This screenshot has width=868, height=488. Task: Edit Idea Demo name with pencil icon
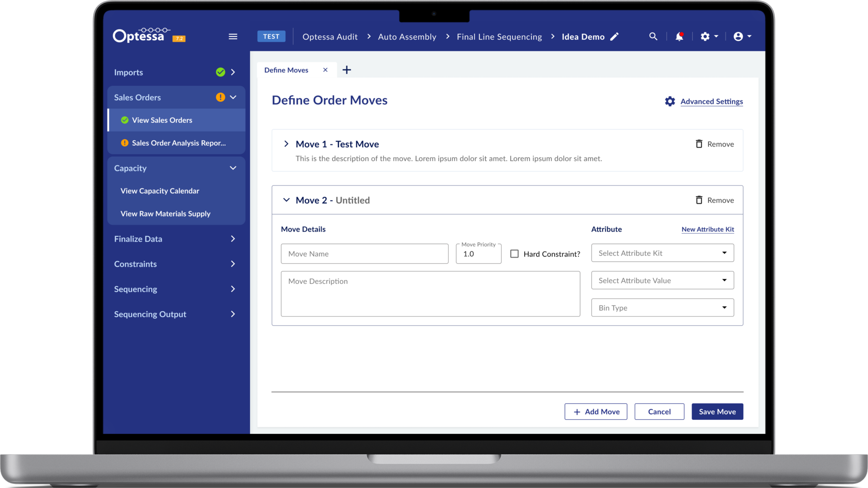pyautogui.click(x=614, y=37)
